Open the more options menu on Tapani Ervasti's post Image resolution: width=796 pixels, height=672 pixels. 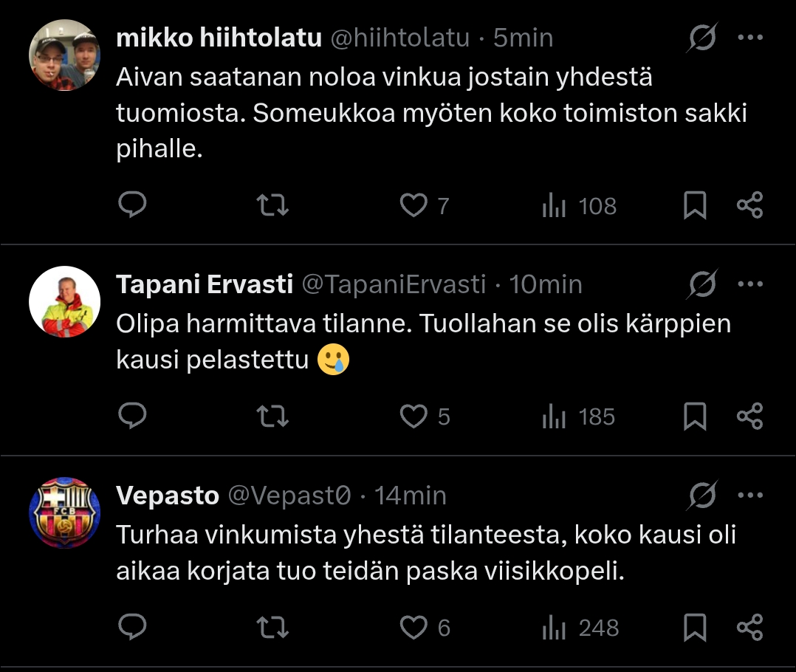pyautogui.click(x=750, y=284)
